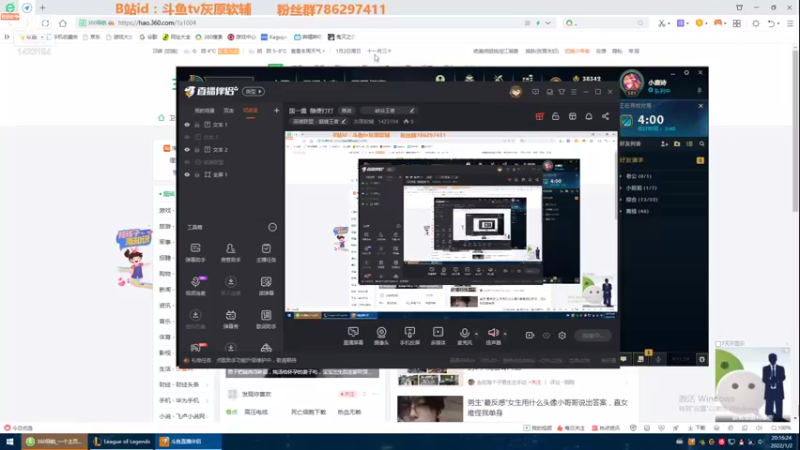Mute the 麦克风 microphone
Image resolution: width=800 pixels, height=450 pixels.
pos(464,336)
